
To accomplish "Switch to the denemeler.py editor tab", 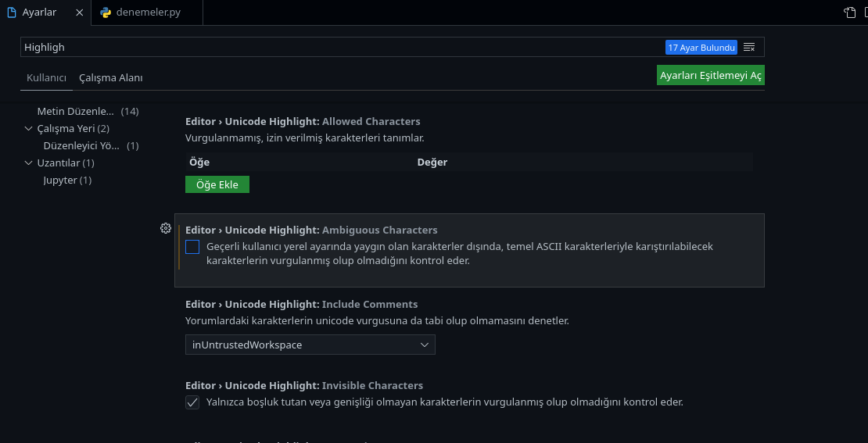I will point(148,13).
